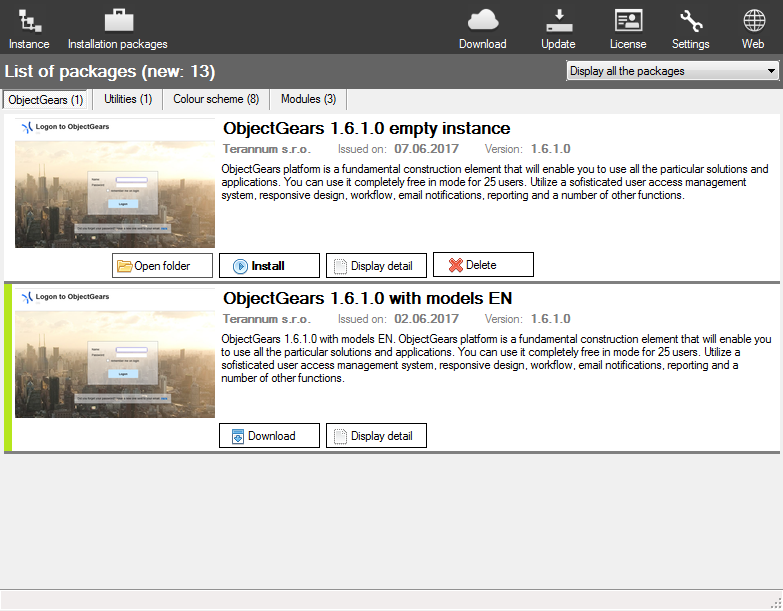Click issued date 07.06.2017
This screenshot has width=783, height=611.
(x=426, y=149)
